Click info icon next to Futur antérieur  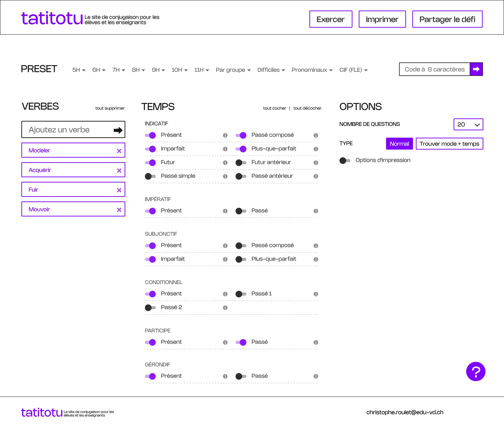coord(316,163)
